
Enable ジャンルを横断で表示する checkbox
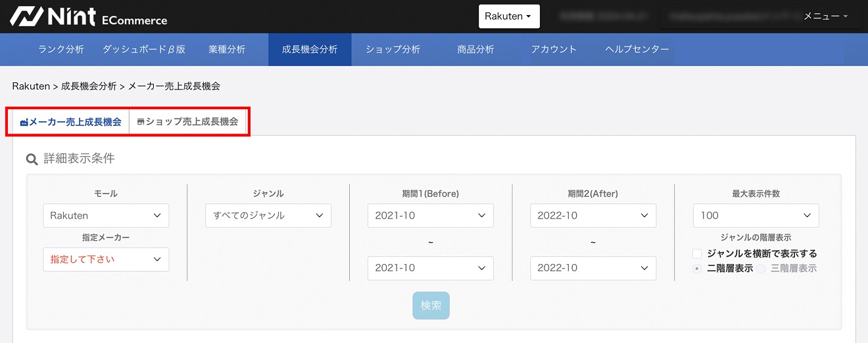point(698,253)
